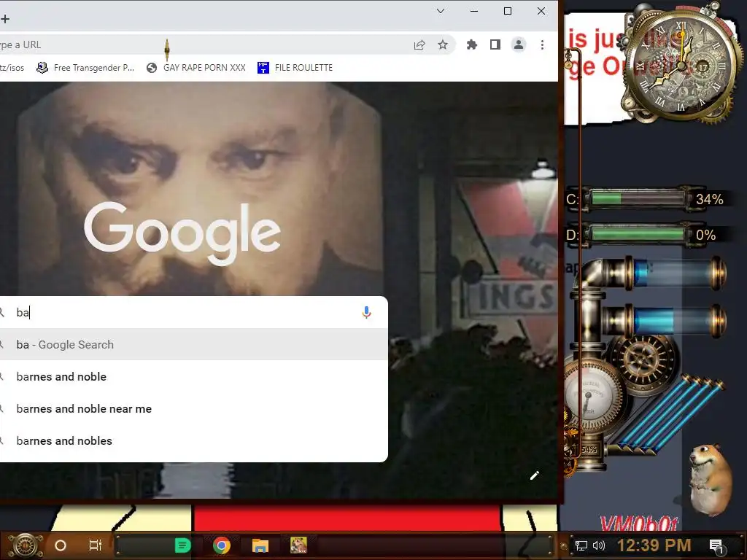Open Task View on the taskbar

point(96,545)
